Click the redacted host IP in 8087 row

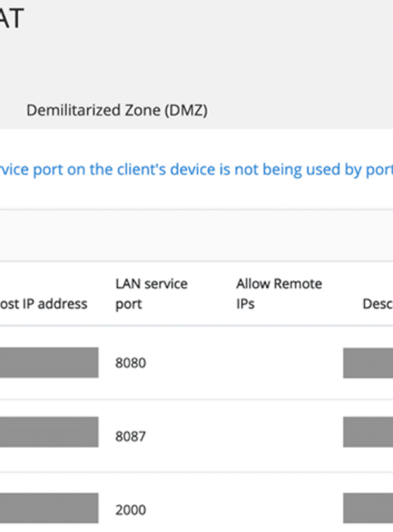(49, 432)
